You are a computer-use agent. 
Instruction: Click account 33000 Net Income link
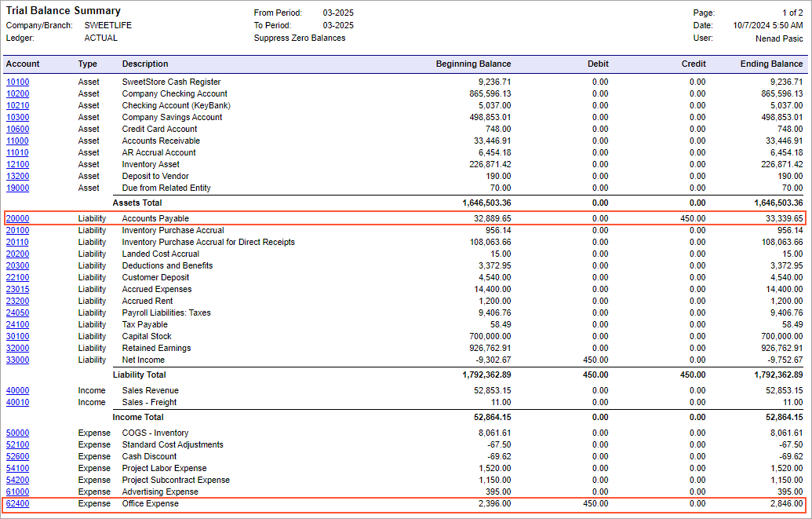17,360
